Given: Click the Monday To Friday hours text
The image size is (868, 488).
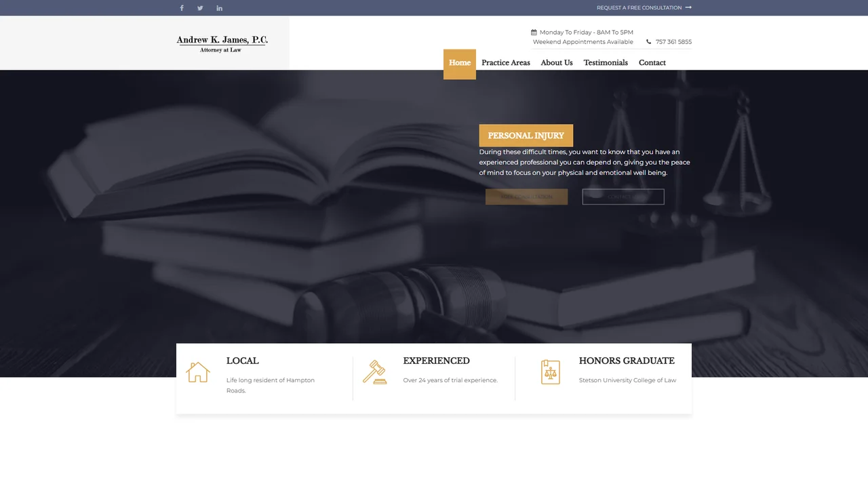Looking at the screenshot, I should click(587, 32).
